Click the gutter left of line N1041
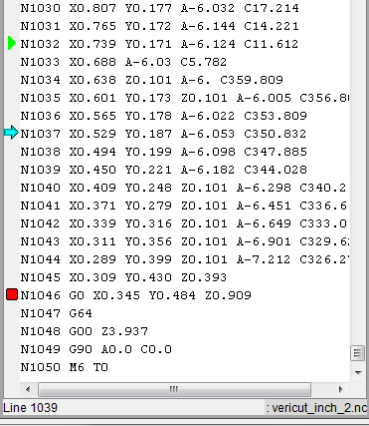This screenshot has height=426, width=369. tap(12, 205)
